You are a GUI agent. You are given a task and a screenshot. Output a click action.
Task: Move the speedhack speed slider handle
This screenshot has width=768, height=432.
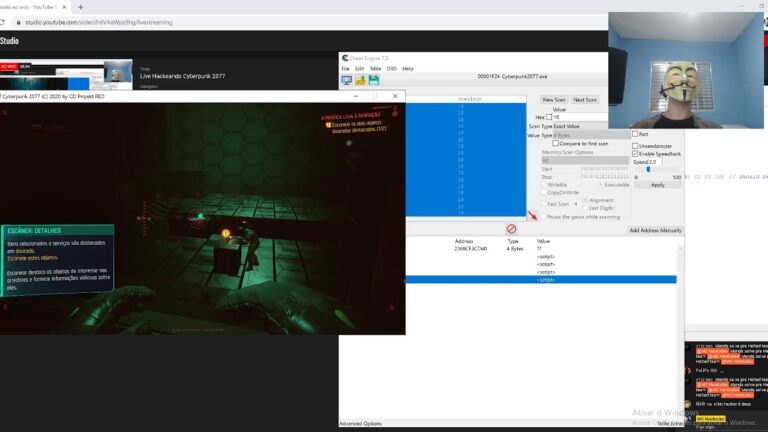click(x=648, y=169)
